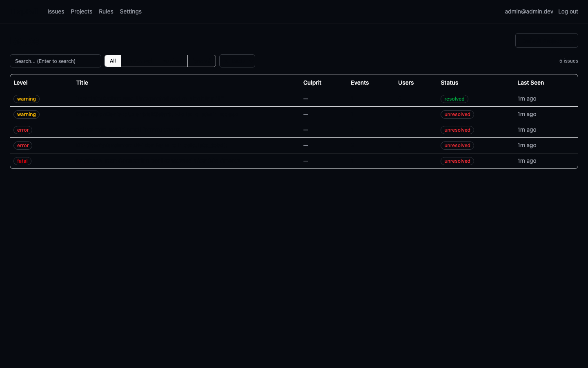The width and height of the screenshot is (588, 368).
Task: Open the Rules section
Action: [x=106, y=11]
